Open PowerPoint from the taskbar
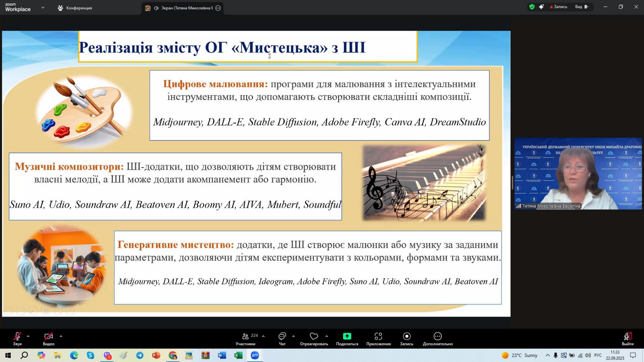 156,355
